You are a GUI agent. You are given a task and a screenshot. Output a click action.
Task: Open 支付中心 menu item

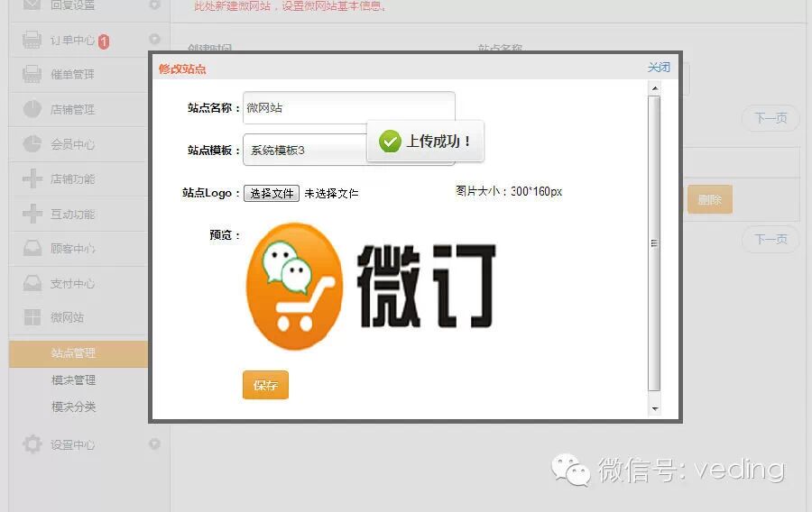[x=72, y=283]
